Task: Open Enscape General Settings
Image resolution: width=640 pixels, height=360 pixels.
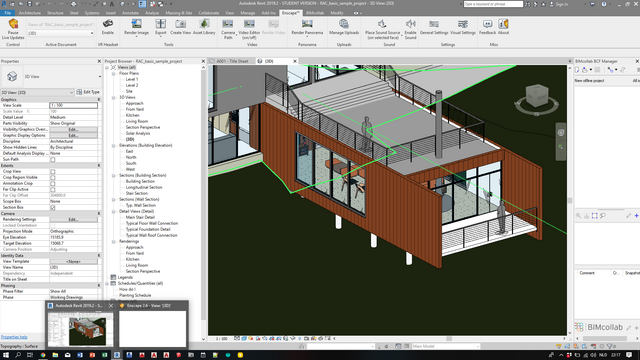Action: point(434,24)
